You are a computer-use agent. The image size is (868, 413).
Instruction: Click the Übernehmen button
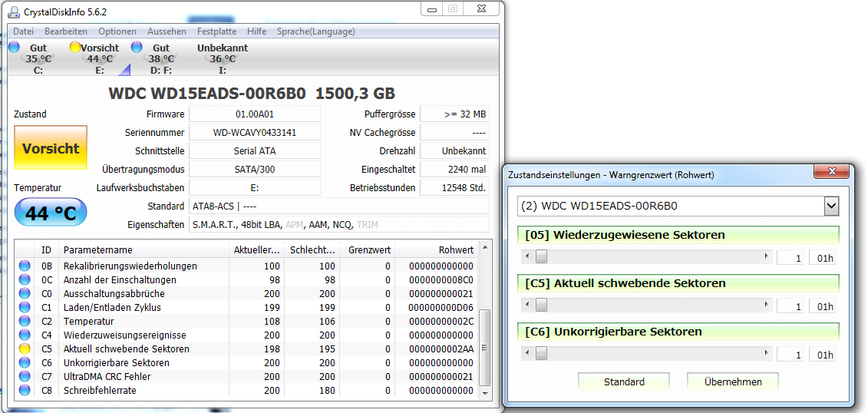tap(733, 382)
